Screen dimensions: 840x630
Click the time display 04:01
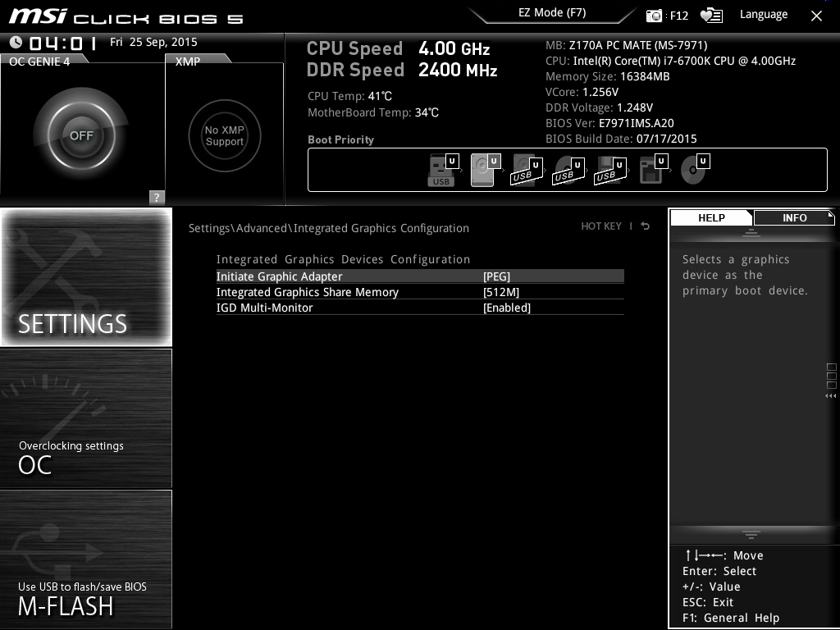pos(62,43)
